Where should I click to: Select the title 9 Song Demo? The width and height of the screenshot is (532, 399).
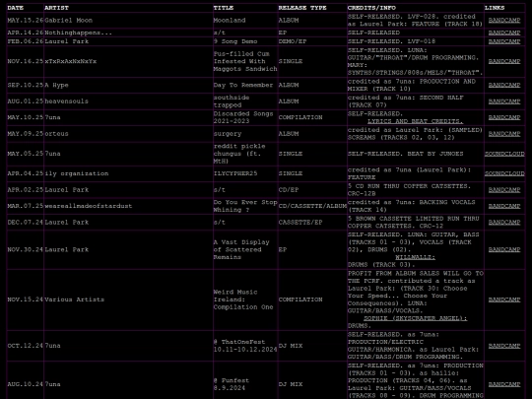pyautogui.click(x=235, y=41)
